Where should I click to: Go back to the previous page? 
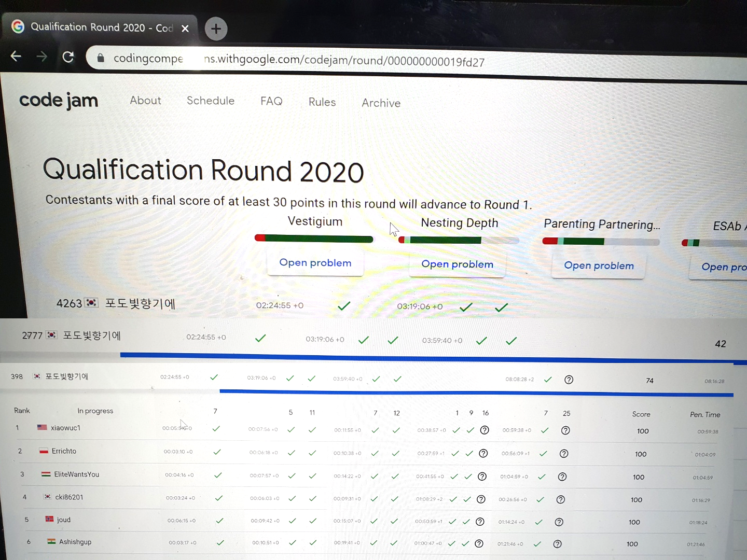tap(16, 56)
